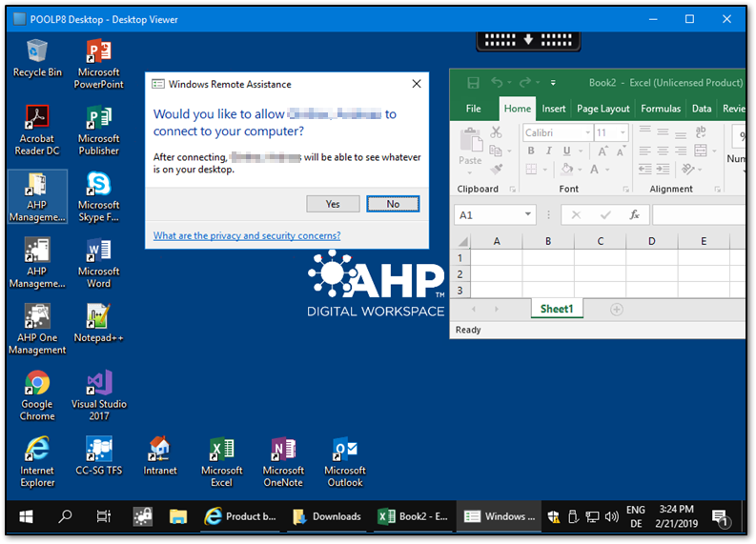Screen dimensions: 756x544
Task: Select the Sheet1 worksheet tab
Action: click(557, 309)
